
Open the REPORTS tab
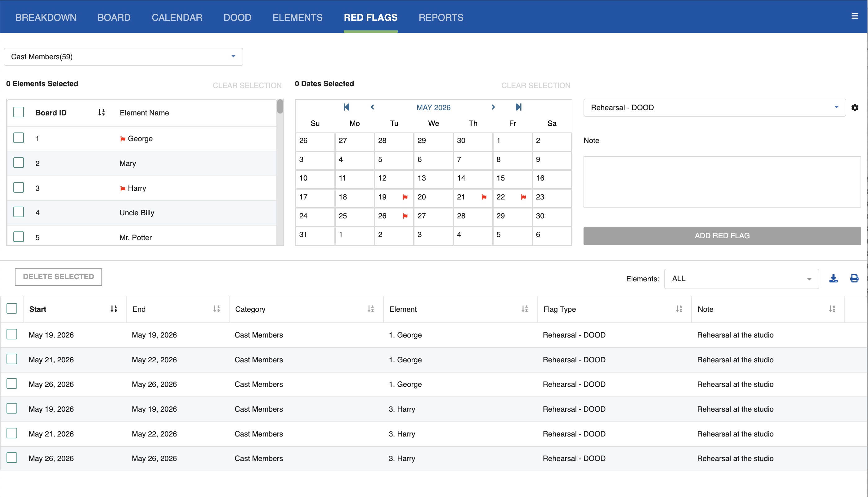point(441,17)
